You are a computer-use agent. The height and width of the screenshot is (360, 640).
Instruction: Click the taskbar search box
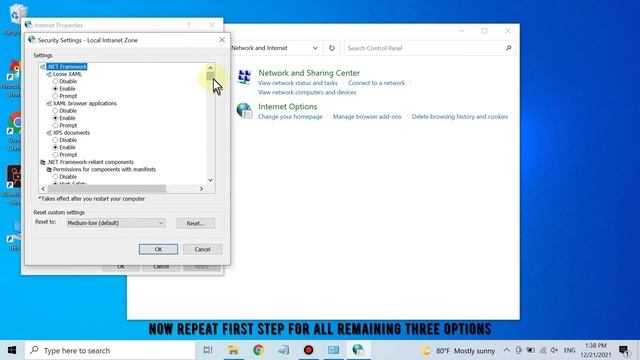[109, 350]
